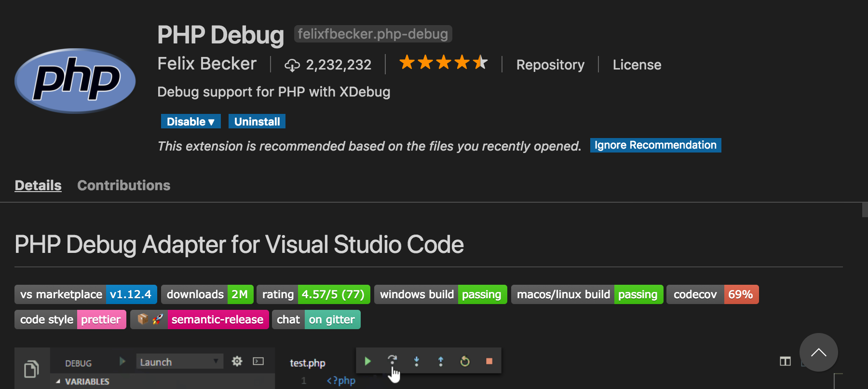Open the vs marketplace v1.12.4 badge

(86, 294)
